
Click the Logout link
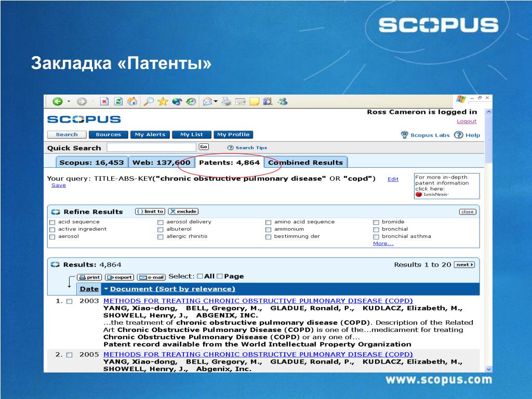pos(467,121)
